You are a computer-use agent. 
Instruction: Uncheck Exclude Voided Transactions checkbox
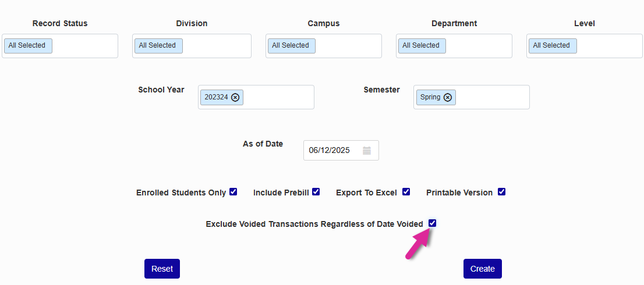tap(433, 223)
